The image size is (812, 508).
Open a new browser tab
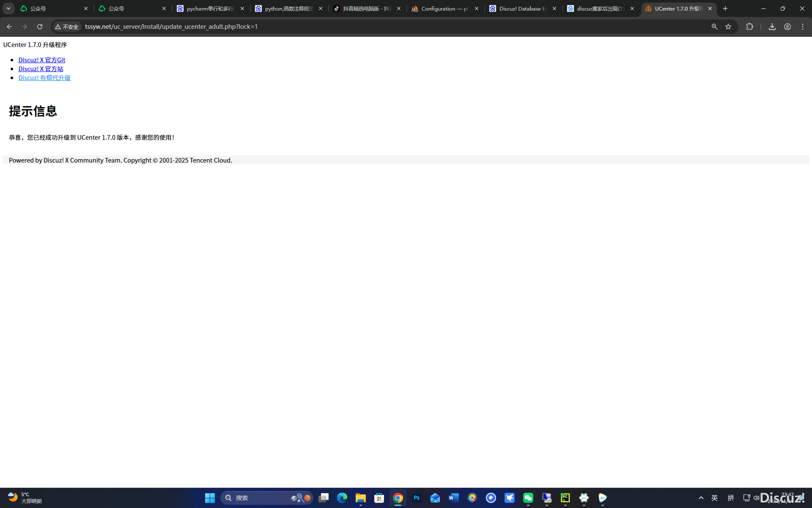[x=725, y=8]
